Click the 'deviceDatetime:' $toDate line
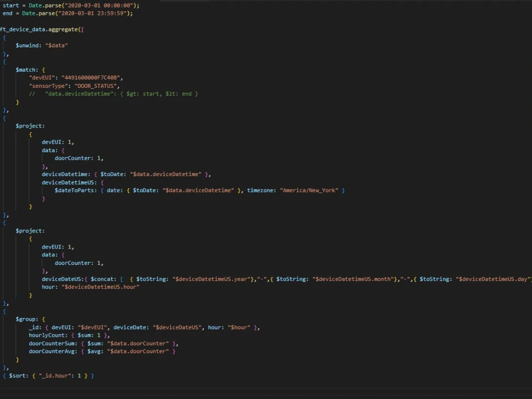This screenshot has height=399, width=532. [x=125, y=174]
